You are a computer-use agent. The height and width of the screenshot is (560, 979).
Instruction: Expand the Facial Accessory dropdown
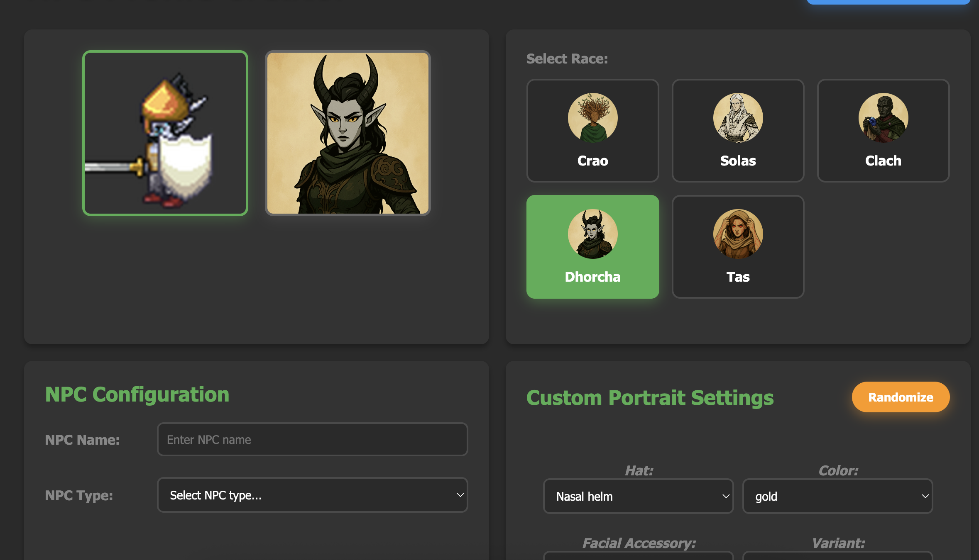638,558
